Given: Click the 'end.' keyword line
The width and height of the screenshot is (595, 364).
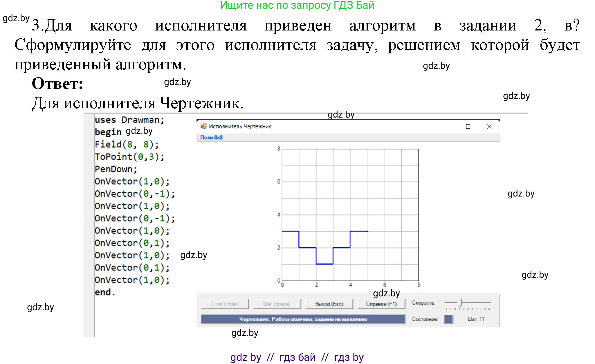Looking at the screenshot, I should click(x=105, y=292).
